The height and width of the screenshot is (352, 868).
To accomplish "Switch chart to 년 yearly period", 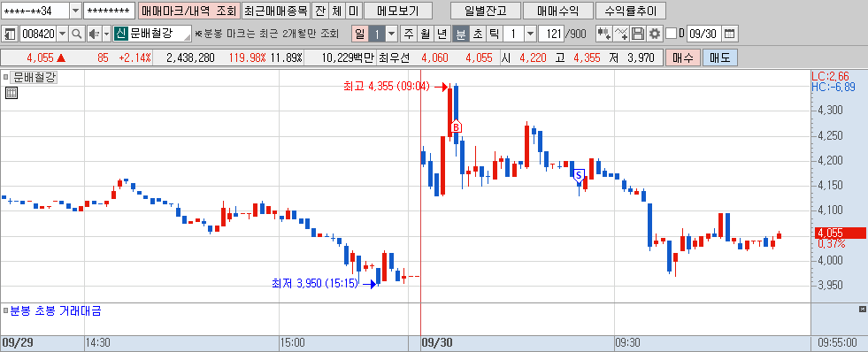I will pos(442,34).
